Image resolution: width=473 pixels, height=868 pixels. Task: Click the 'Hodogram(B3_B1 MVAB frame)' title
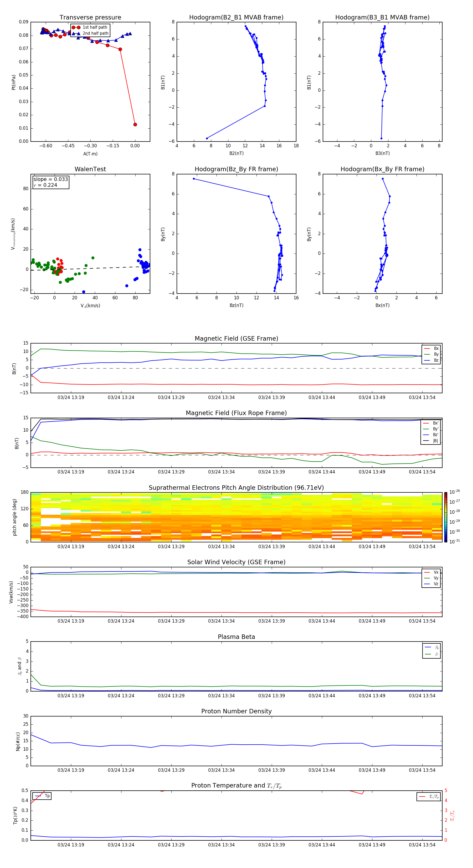382,18
